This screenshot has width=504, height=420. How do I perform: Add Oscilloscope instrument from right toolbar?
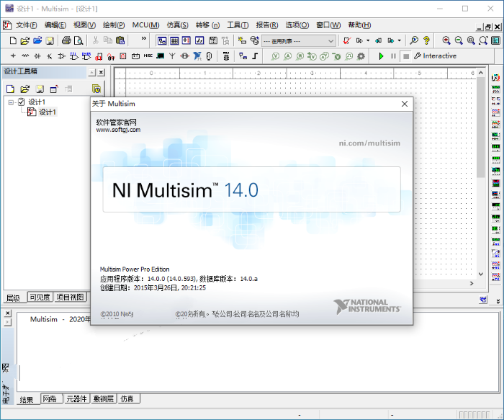pos(495,112)
